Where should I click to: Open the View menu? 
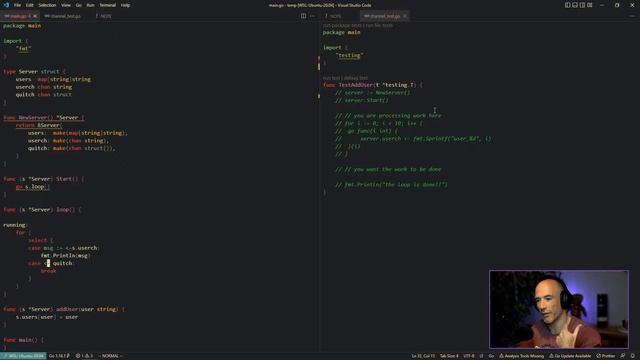[x=66, y=5]
